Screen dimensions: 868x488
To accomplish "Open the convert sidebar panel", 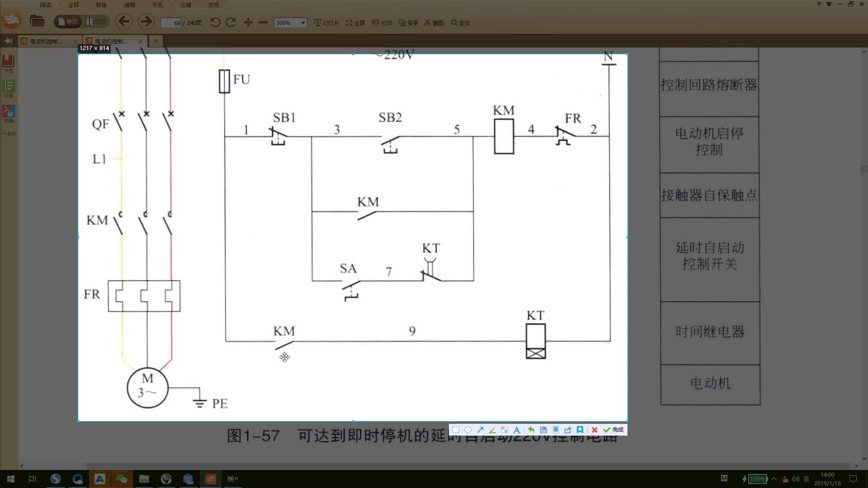I will (9, 114).
